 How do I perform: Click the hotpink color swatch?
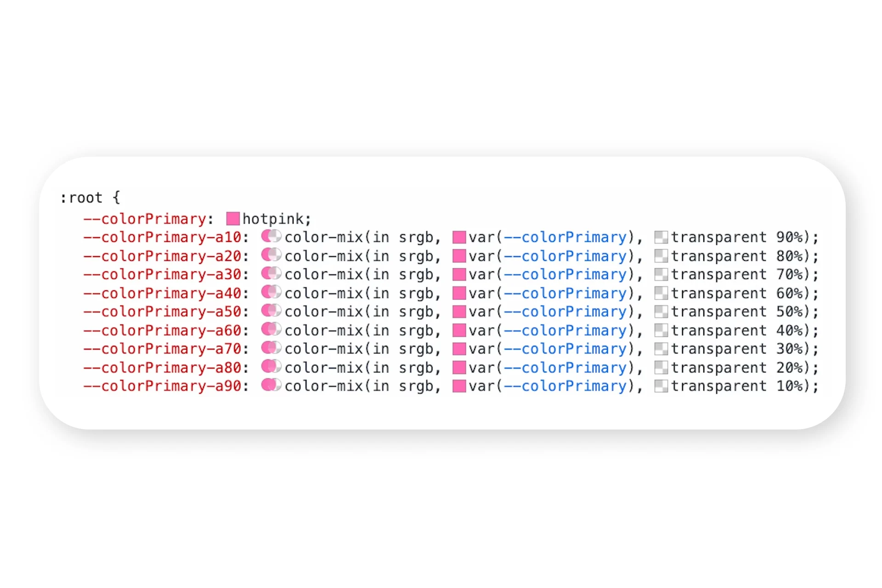click(x=233, y=219)
